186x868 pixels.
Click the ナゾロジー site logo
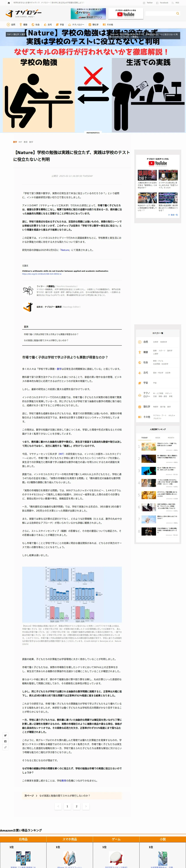[24, 13]
